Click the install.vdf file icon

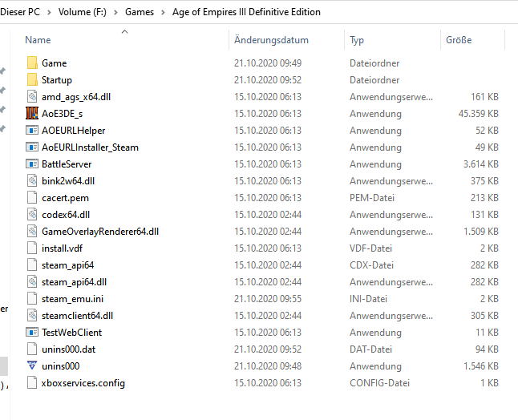pos(32,248)
